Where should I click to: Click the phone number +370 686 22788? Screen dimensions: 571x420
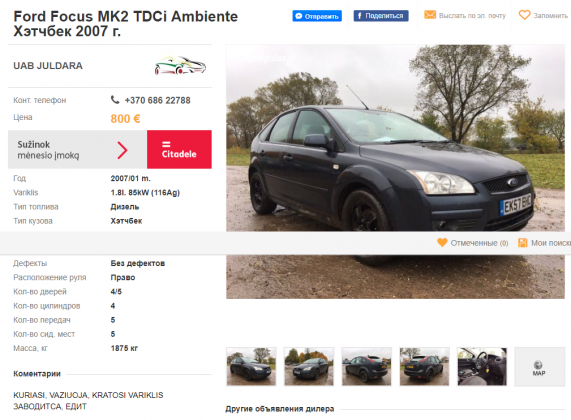(x=157, y=100)
